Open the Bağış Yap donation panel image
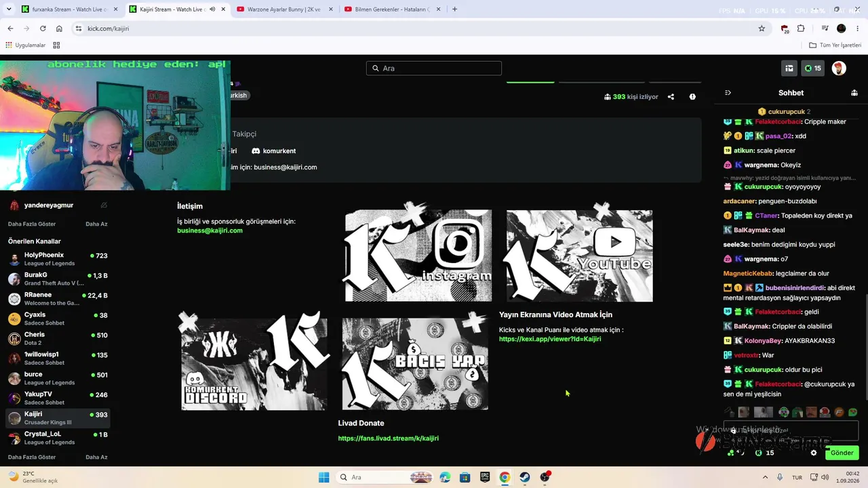868x488 pixels. point(414,361)
